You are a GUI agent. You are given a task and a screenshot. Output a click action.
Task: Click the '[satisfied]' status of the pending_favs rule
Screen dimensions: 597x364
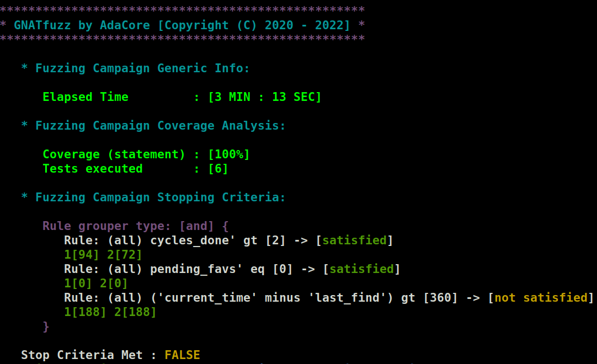(x=362, y=269)
